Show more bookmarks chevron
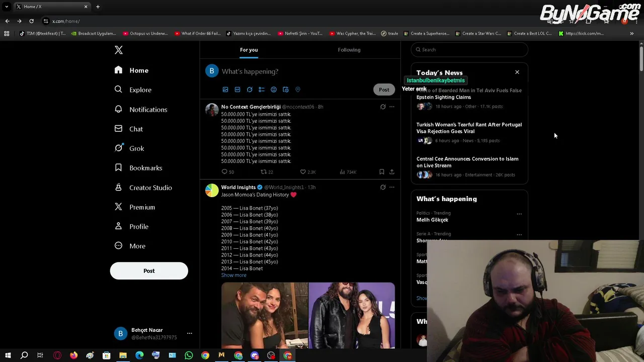 (x=631, y=34)
